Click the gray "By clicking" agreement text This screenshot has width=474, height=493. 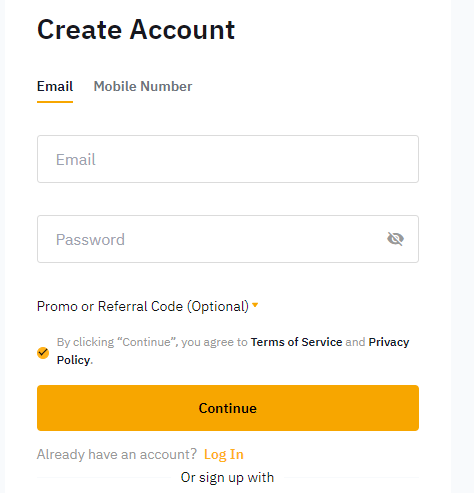152,342
